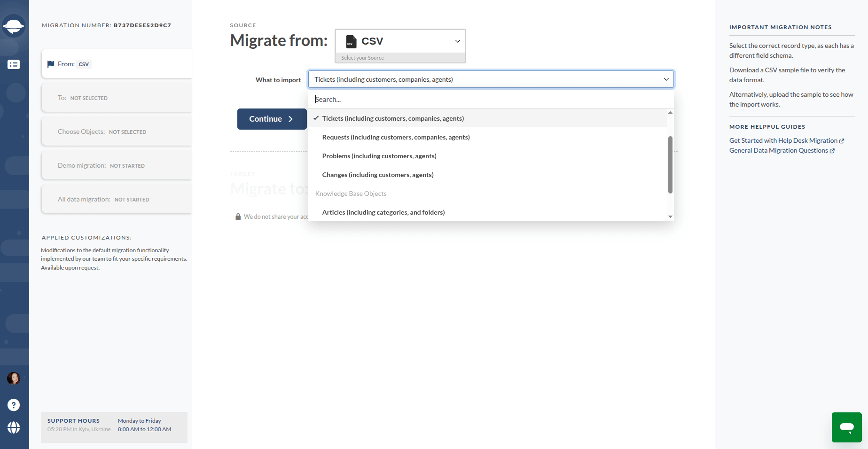Click the CSV file icon in source selector
This screenshot has height=449, width=868.
coord(350,41)
